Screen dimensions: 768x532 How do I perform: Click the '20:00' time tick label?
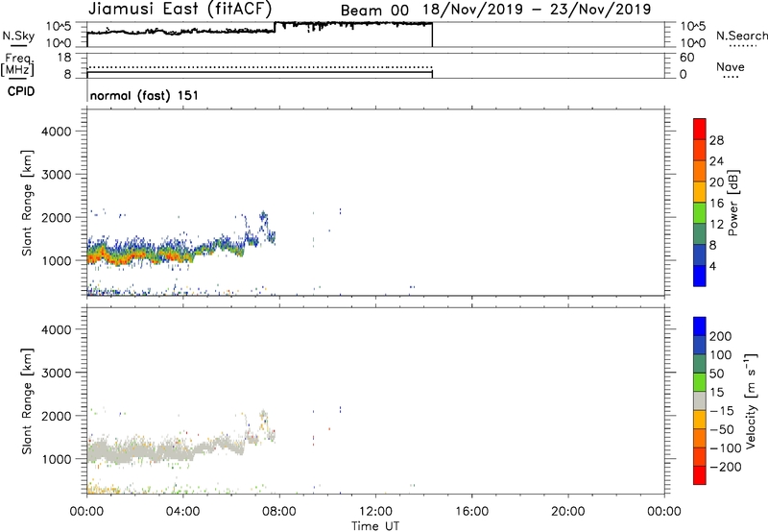568,512
